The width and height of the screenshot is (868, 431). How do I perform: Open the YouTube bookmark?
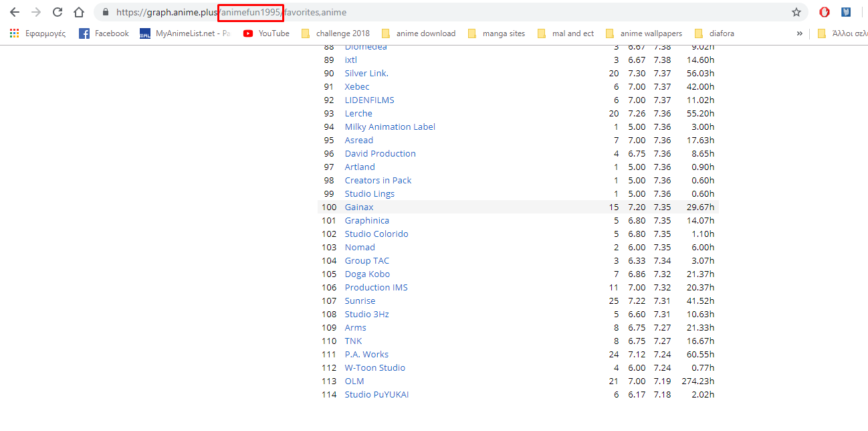pyautogui.click(x=266, y=33)
